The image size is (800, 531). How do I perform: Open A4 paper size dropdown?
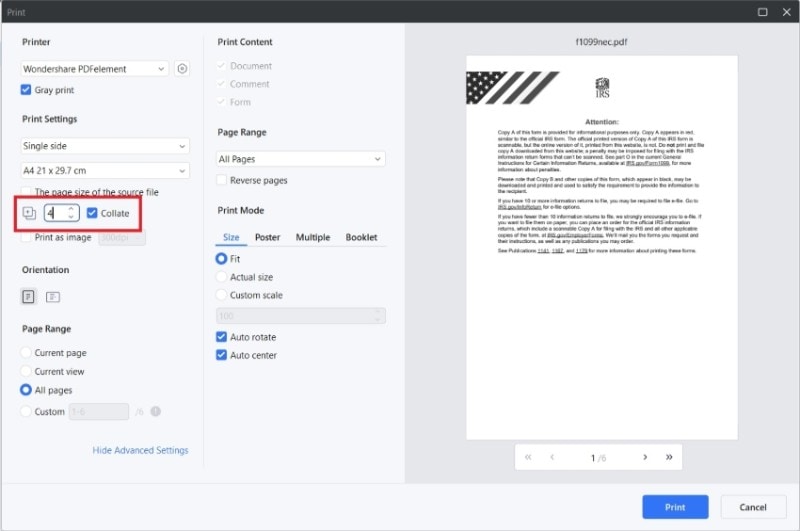pos(105,170)
